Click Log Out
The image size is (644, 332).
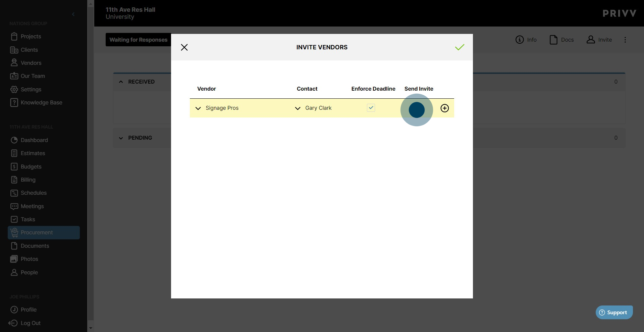coord(31,323)
